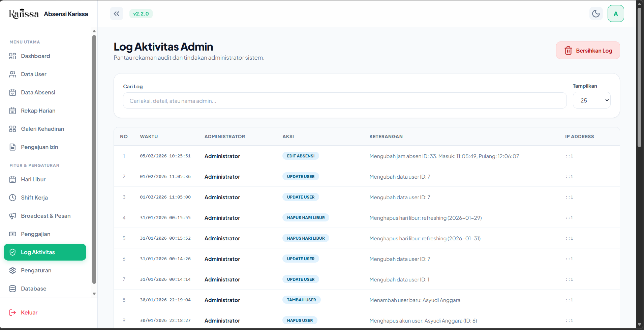The image size is (644, 330).
Task: Open Database menu item
Action: coord(45,289)
